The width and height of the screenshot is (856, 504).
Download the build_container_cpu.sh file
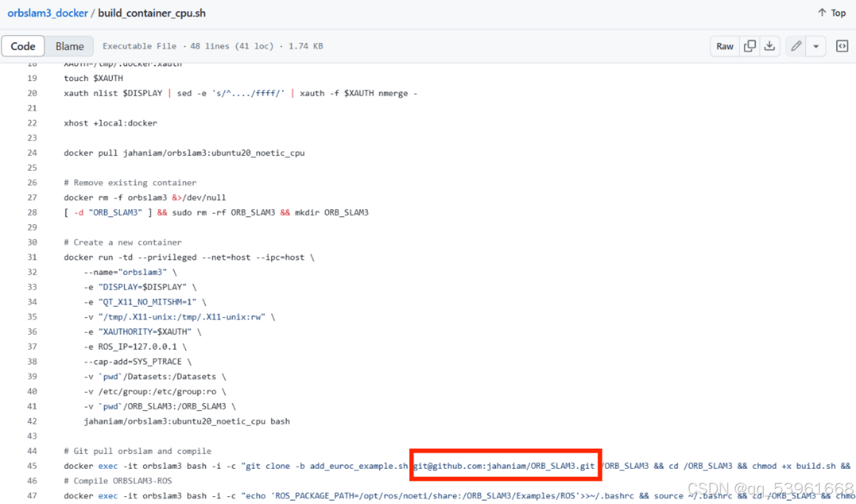(x=768, y=45)
